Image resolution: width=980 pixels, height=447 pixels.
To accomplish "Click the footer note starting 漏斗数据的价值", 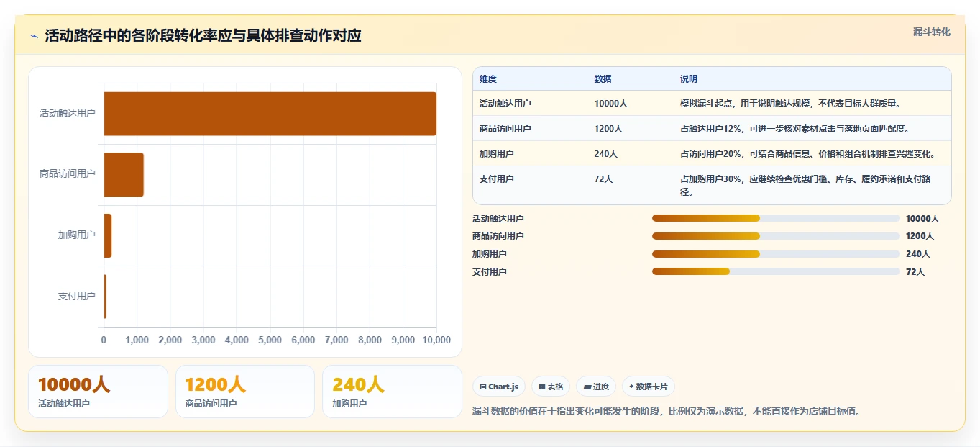I will tap(667, 412).
